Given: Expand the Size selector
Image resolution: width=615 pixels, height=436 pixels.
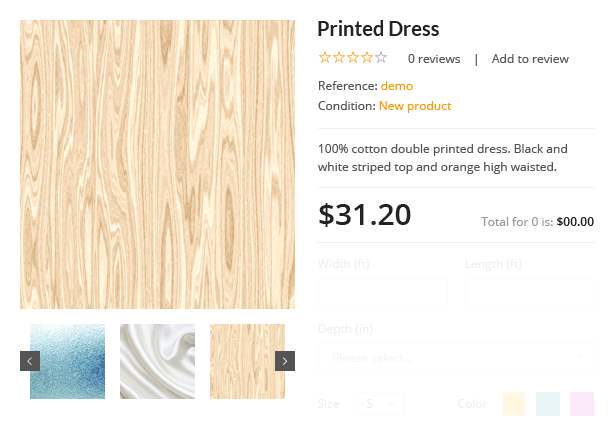Looking at the screenshot, I should point(380,404).
